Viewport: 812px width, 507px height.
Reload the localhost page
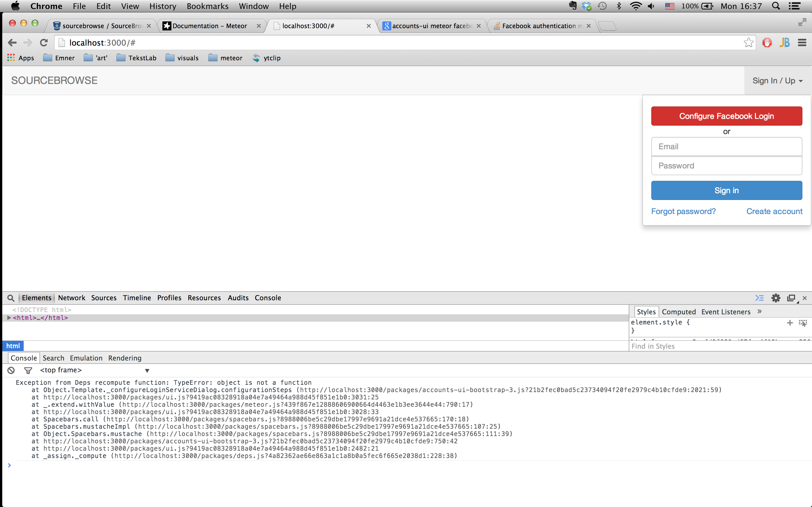[x=44, y=43]
